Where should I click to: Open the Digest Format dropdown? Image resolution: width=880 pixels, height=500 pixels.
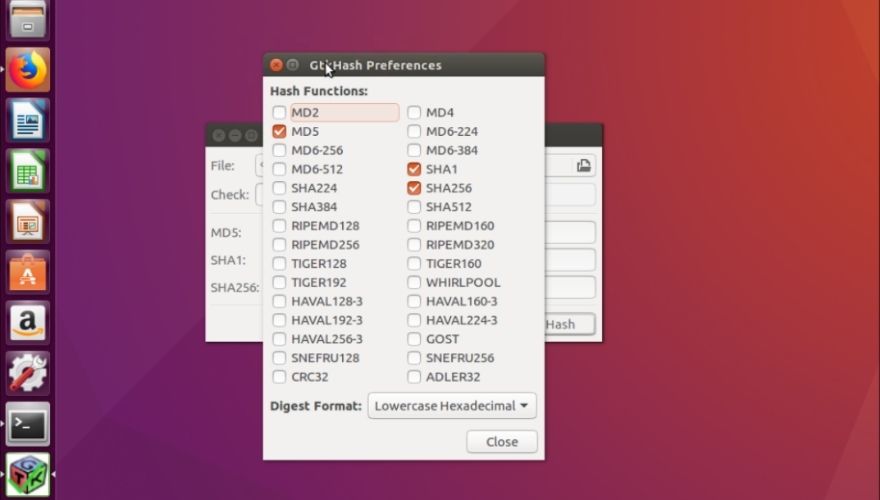(x=452, y=406)
